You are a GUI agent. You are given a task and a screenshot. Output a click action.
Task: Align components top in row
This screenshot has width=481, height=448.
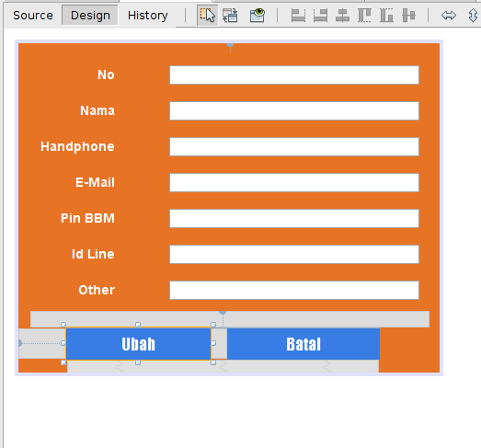(x=364, y=16)
